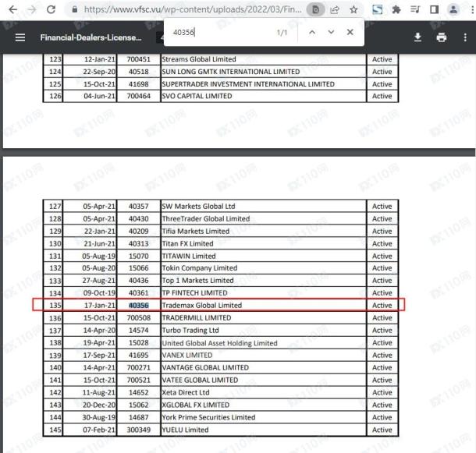Click TP FINTECH LIMITED cell
476x453 pixels.
tap(263, 293)
